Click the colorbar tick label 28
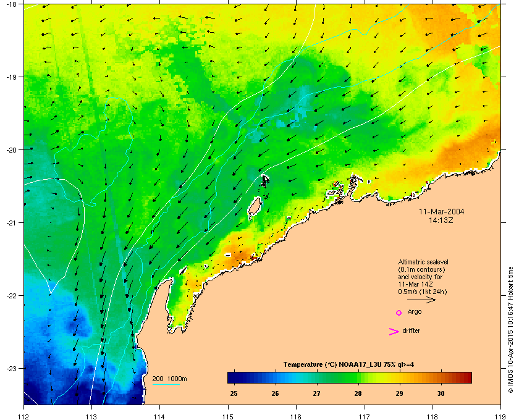519x420 pixels. click(358, 393)
